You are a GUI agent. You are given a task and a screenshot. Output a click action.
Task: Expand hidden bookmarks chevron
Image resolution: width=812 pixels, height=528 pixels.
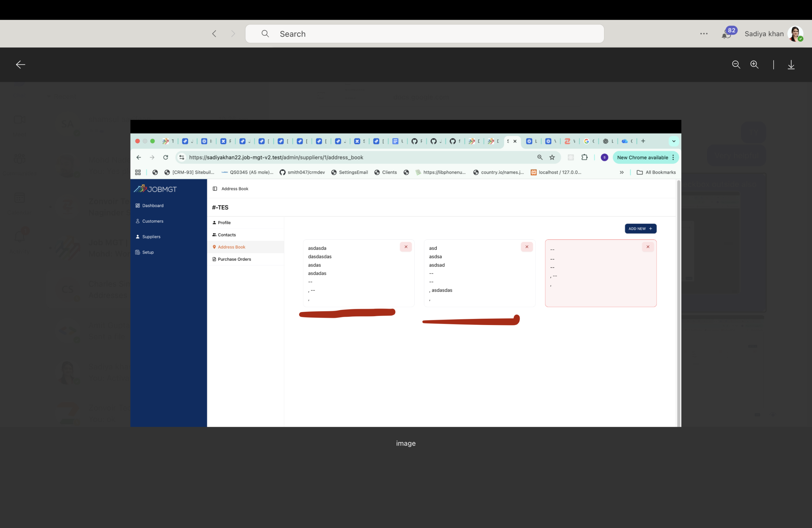pos(622,172)
